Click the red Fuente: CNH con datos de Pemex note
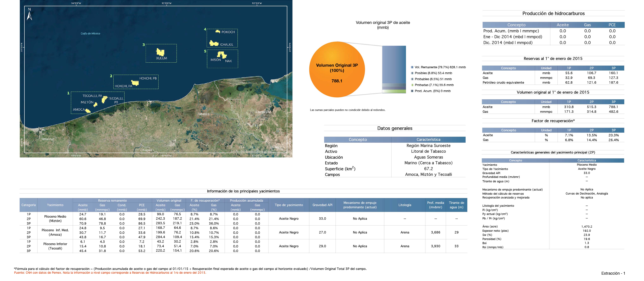The height and width of the screenshot is (281, 644). click(x=110, y=273)
